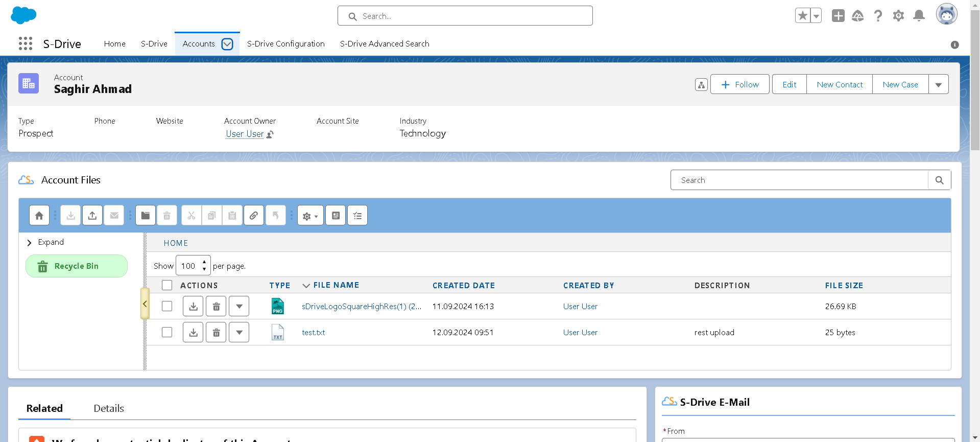The width and height of the screenshot is (980, 442).
Task: Click the Account Files search field
Action: pos(799,180)
